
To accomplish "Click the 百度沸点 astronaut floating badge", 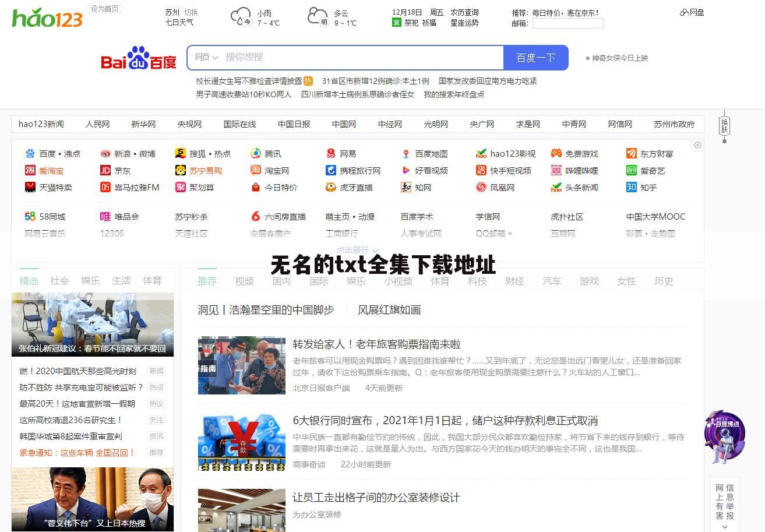I will pyautogui.click(x=725, y=437).
